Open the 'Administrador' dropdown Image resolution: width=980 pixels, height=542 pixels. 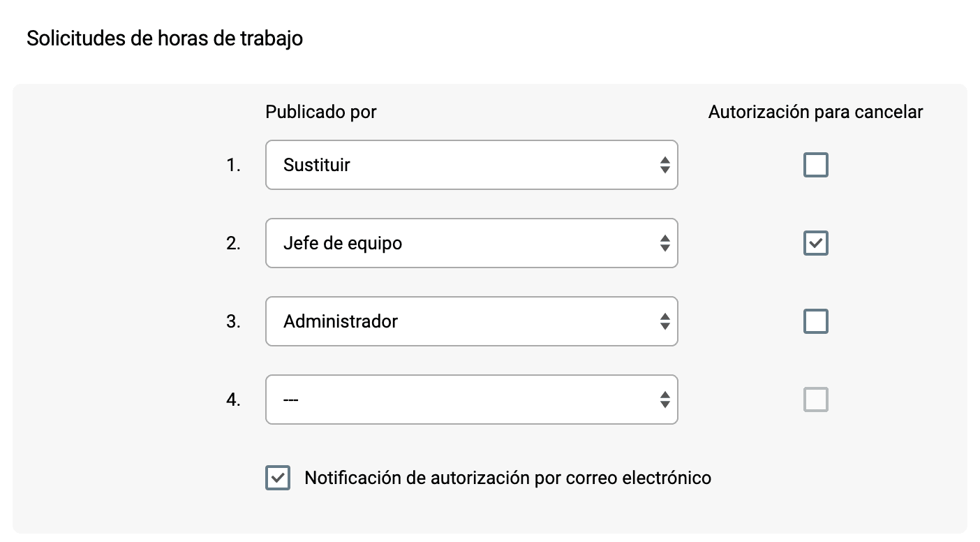point(471,321)
